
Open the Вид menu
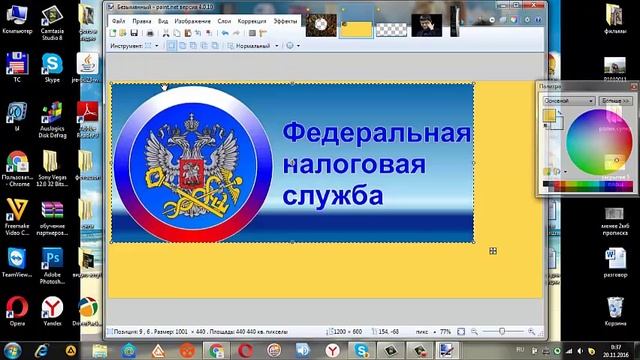(x=163, y=21)
